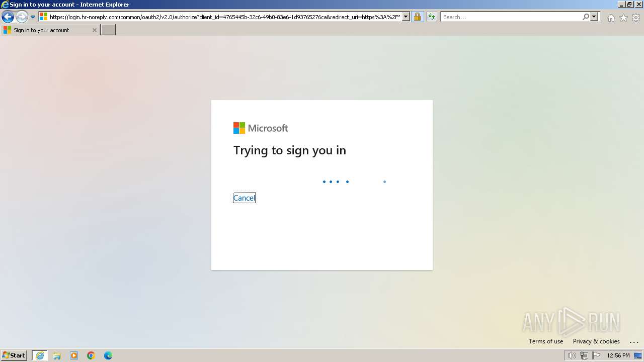Image resolution: width=644 pixels, height=362 pixels.
Task: Click the Refresh page button
Action: tap(432, 17)
